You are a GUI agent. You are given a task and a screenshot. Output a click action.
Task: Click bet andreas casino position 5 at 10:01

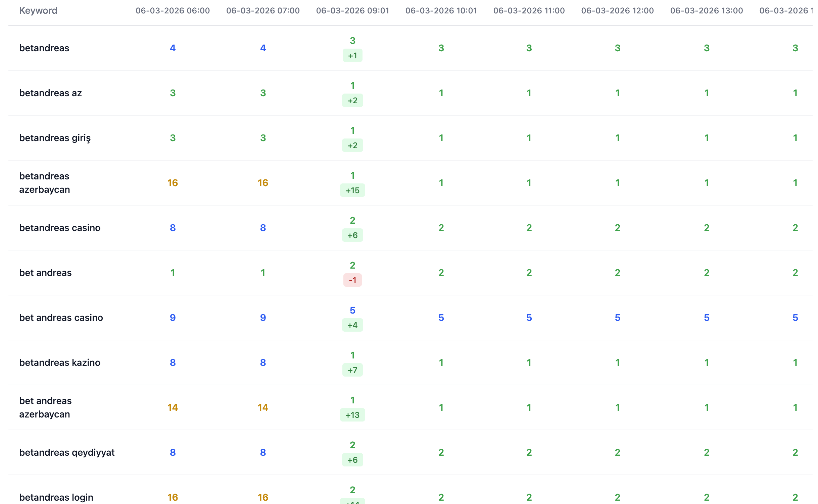[x=441, y=318]
